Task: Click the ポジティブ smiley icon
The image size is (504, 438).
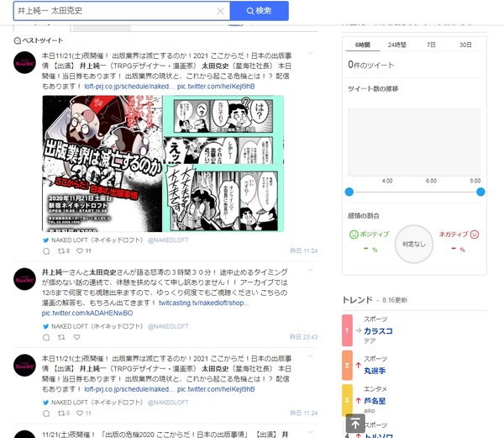Action: pos(354,235)
